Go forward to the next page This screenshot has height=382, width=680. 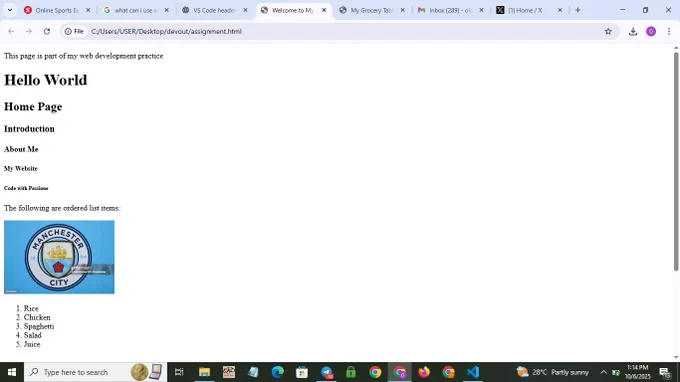(x=29, y=31)
